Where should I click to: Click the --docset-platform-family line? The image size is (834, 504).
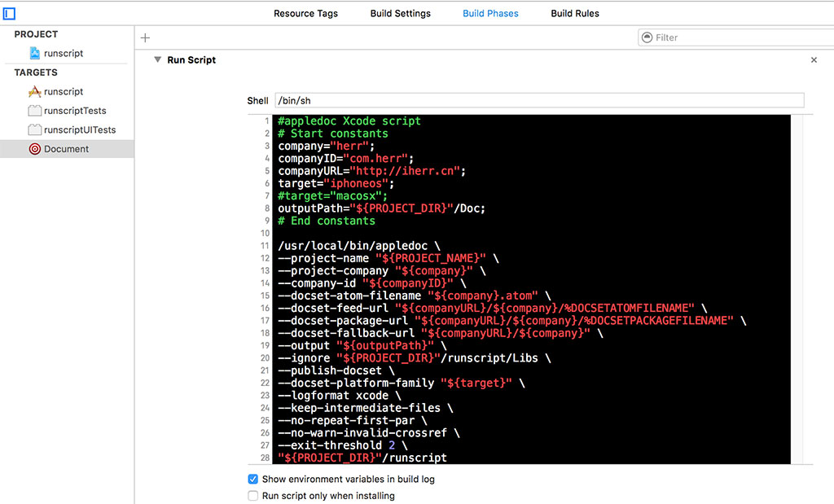[402, 383]
